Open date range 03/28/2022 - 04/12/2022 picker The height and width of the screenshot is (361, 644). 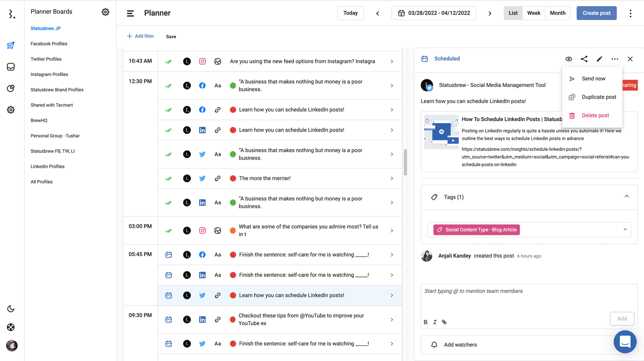[433, 13]
